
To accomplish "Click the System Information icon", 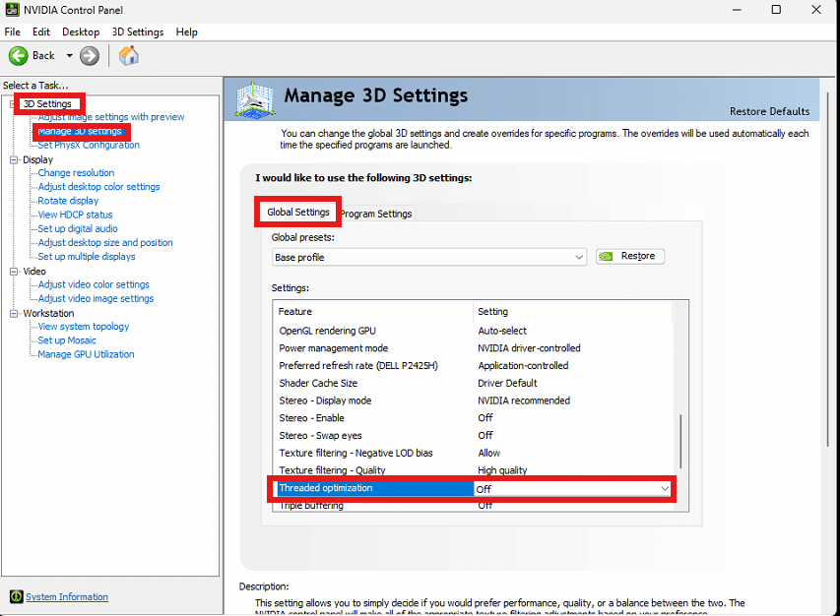I will point(17,596).
